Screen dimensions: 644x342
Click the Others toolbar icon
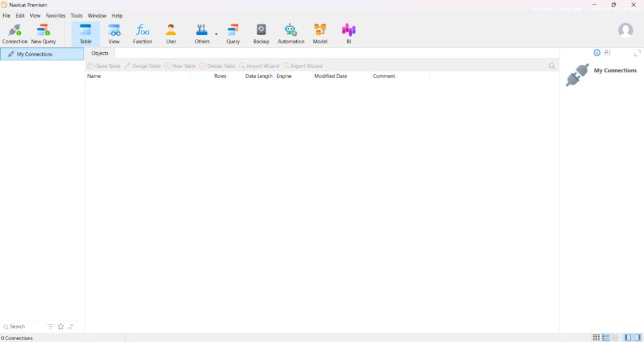202,34
